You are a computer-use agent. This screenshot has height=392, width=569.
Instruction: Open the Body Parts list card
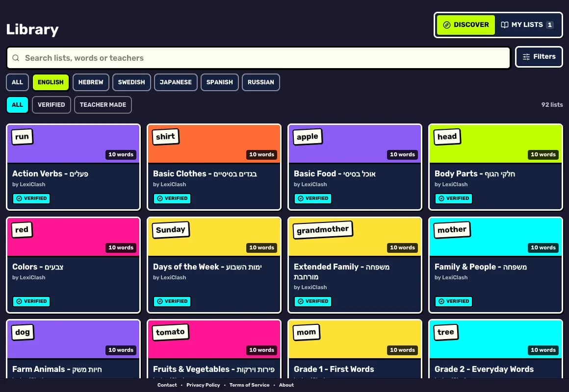pyautogui.click(x=496, y=167)
